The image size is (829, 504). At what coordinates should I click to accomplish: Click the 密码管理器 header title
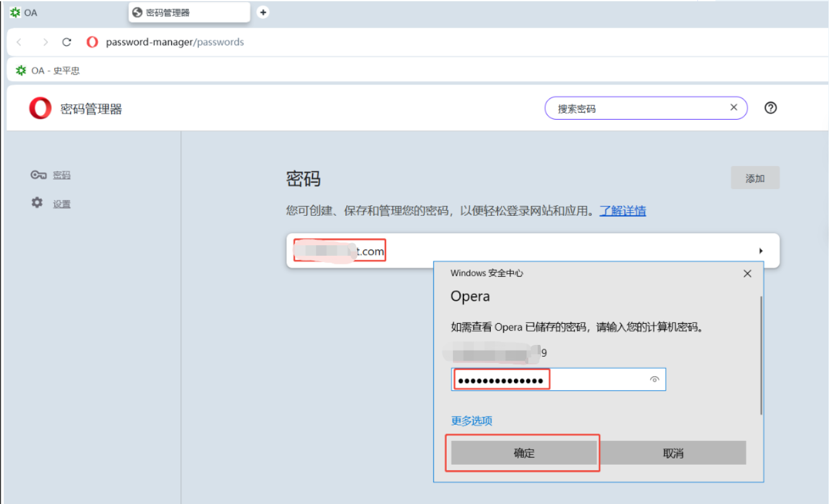point(91,109)
